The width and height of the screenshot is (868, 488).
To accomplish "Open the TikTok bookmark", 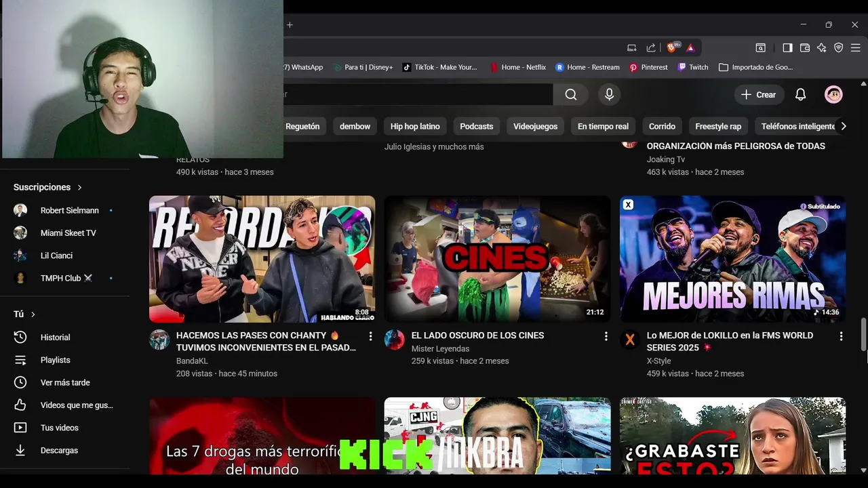I will point(439,67).
